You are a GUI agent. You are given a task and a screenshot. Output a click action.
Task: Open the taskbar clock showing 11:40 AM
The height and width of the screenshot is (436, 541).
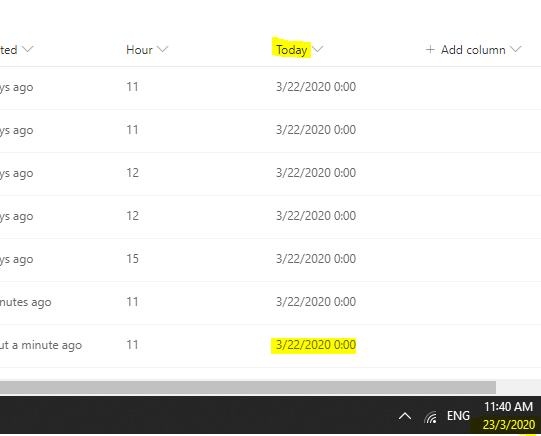point(508,407)
